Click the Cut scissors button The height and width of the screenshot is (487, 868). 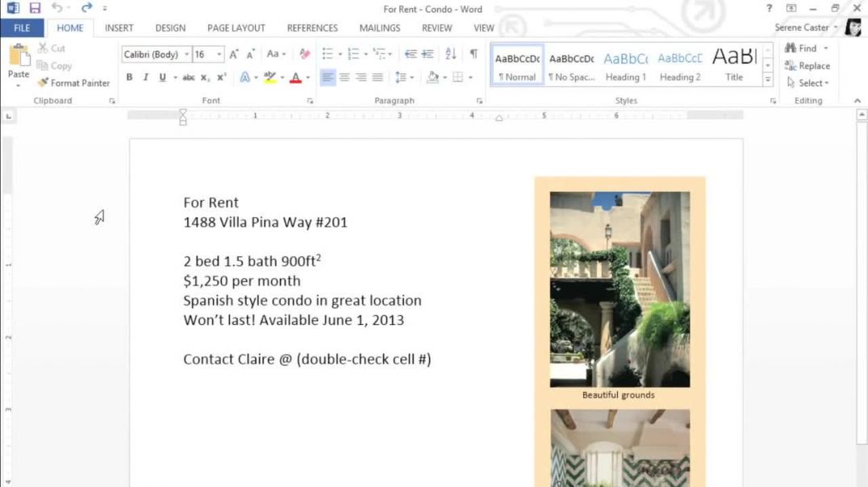click(52, 48)
